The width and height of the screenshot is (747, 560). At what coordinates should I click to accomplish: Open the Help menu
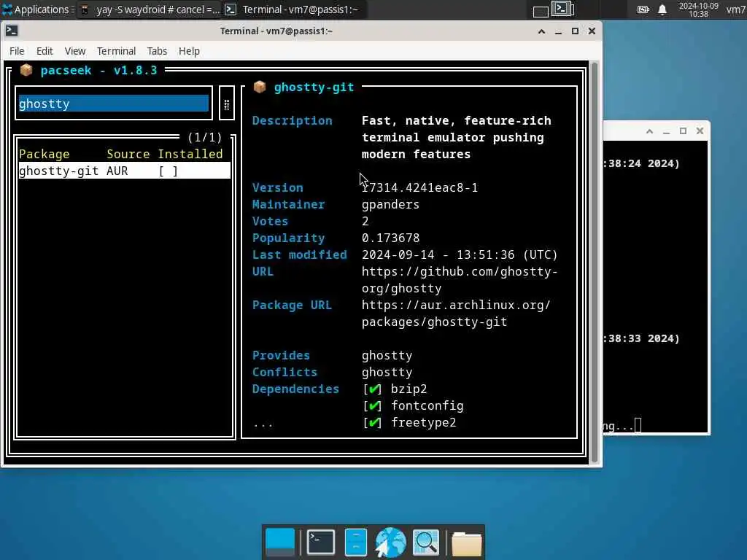pyautogui.click(x=189, y=51)
